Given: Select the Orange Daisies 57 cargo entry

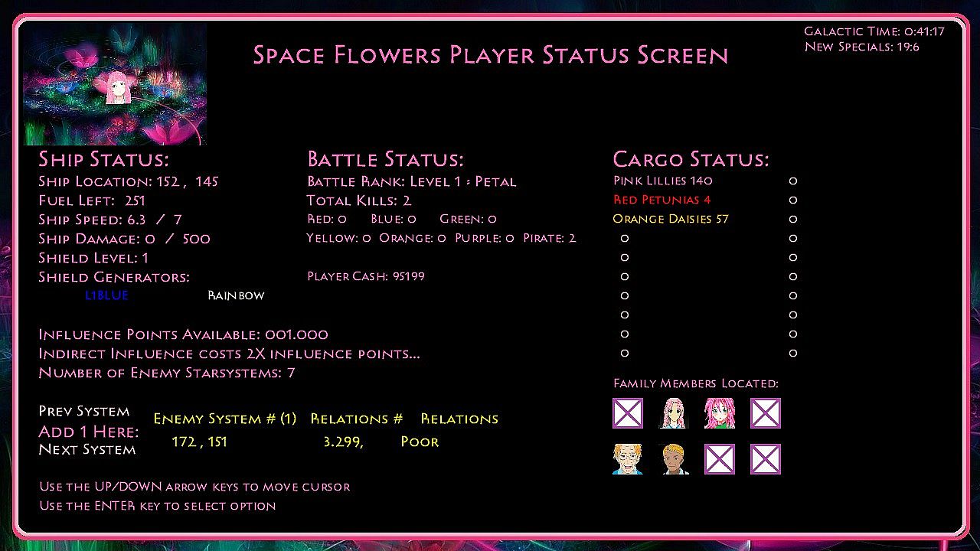Looking at the screenshot, I should tap(671, 219).
